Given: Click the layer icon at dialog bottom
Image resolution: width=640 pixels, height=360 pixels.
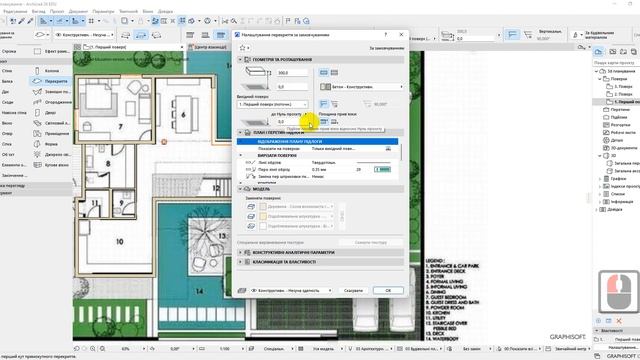Looking at the screenshot, I should [242, 291].
